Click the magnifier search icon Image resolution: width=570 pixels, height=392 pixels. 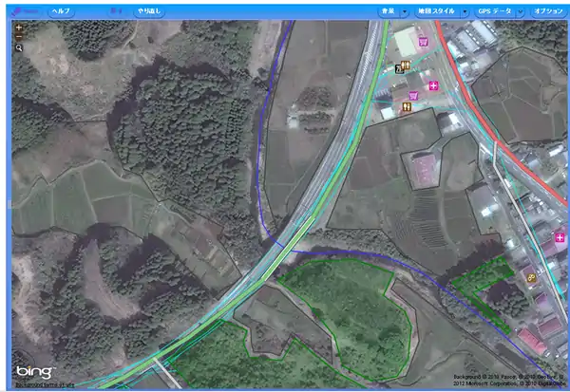point(19,47)
